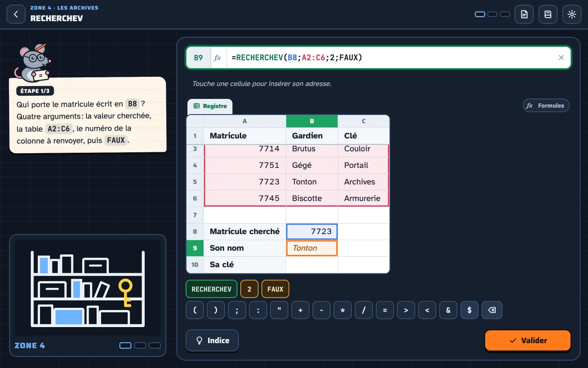Switch to the Registre sheet tab
The width and height of the screenshot is (588, 368).
click(210, 106)
